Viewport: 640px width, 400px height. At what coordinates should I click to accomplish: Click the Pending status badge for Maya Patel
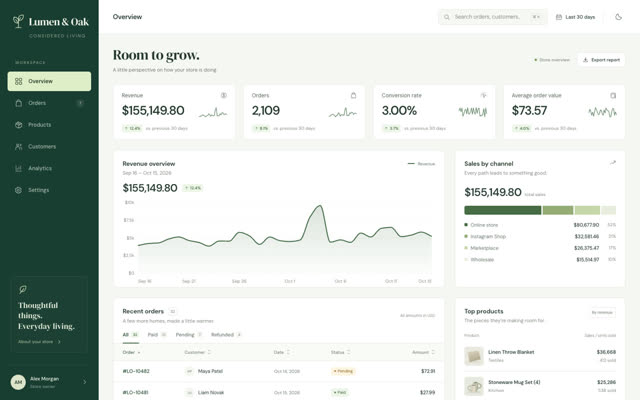343,371
